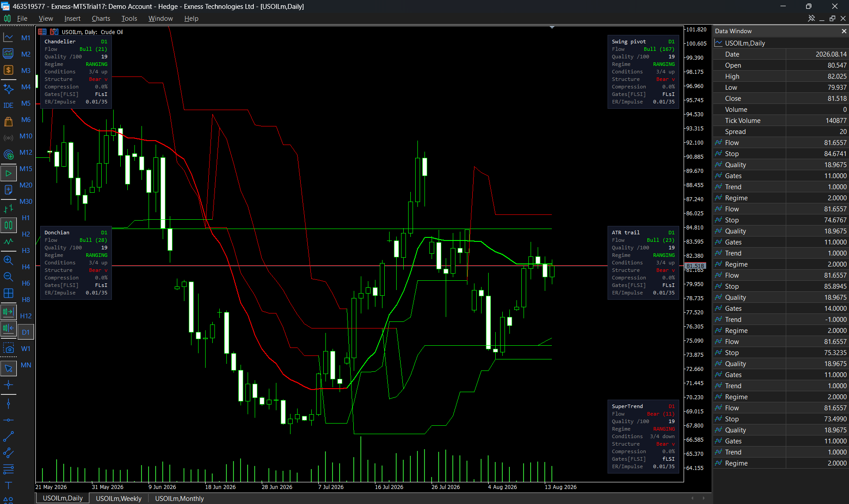Switch chart to line chart style

pyautogui.click(x=8, y=241)
